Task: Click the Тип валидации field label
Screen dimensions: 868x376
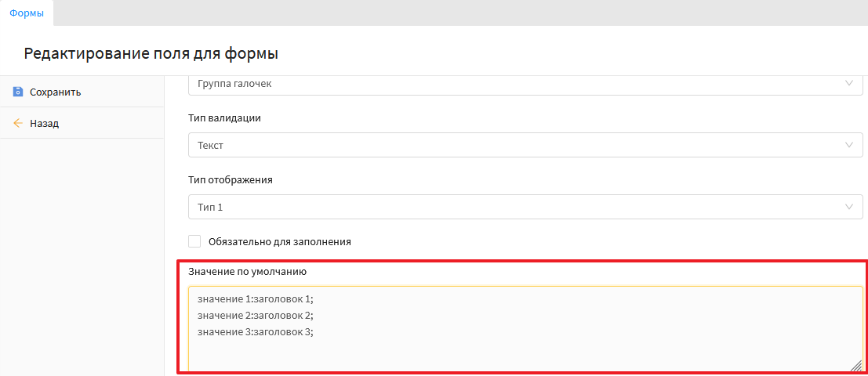Action: pyautogui.click(x=224, y=118)
